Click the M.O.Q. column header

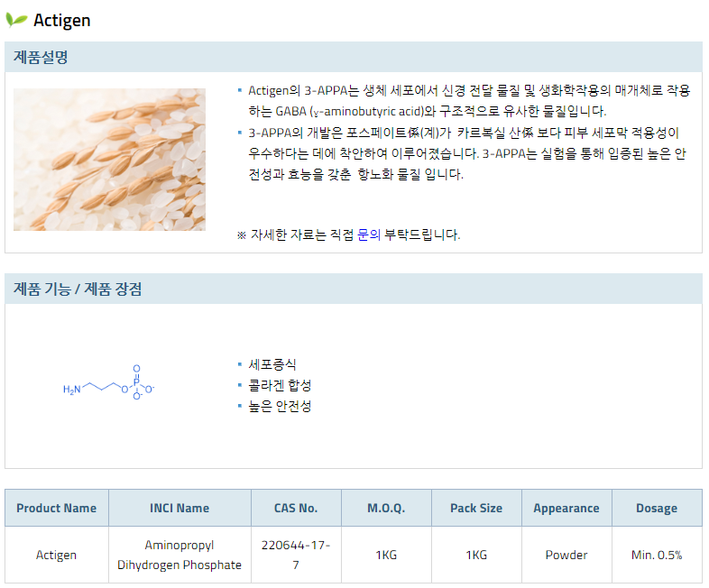pos(386,508)
